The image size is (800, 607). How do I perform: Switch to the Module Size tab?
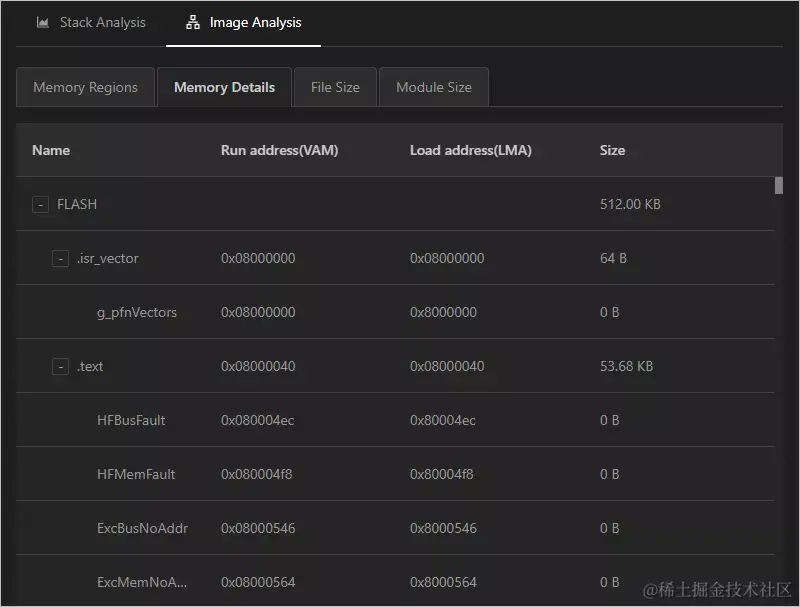coord(434,87)
